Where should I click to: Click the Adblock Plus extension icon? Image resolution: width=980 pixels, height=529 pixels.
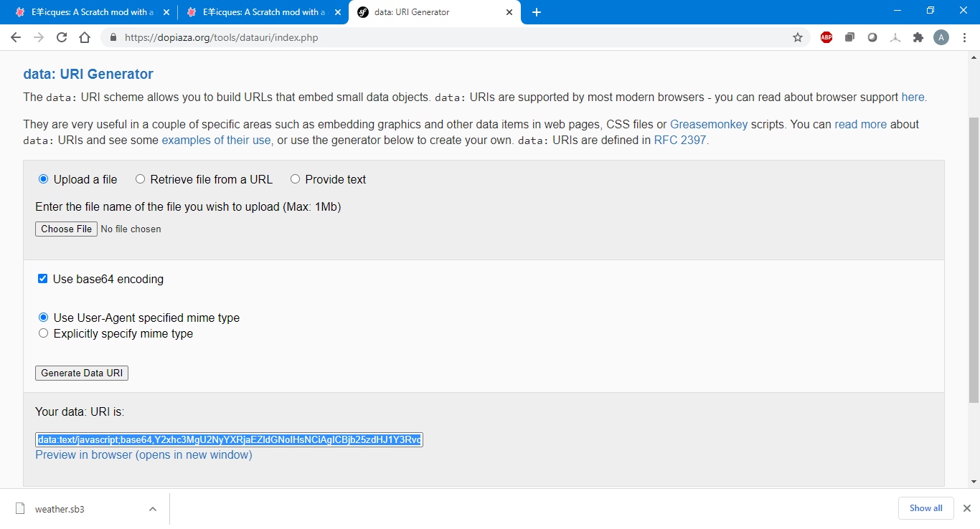pyautogui.click(x=826, y=38)
